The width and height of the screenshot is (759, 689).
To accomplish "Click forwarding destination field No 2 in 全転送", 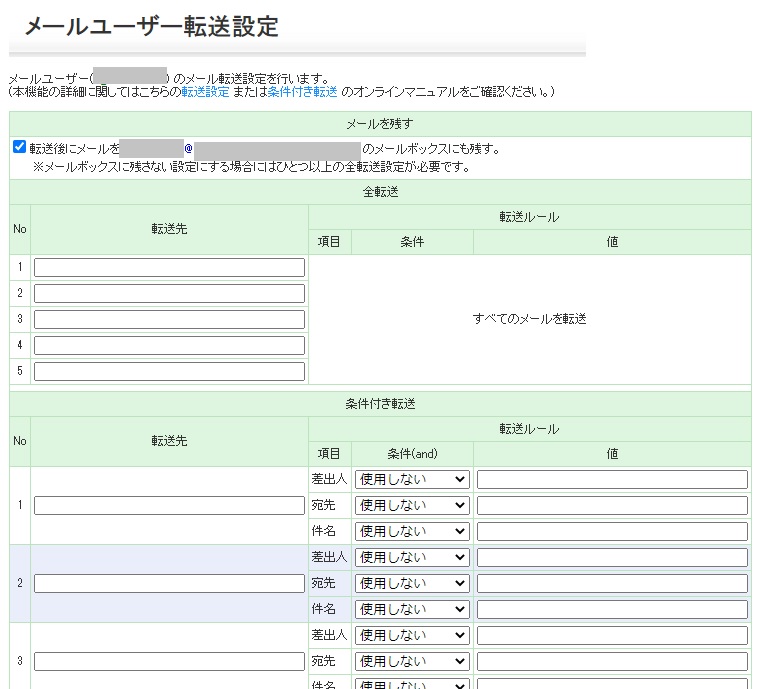I will pyautogui.click(x=169, y=294).
